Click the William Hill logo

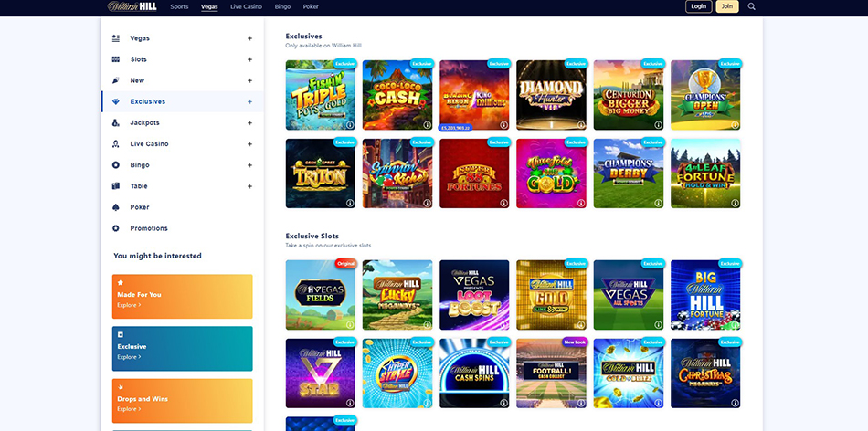click(132, 6)
